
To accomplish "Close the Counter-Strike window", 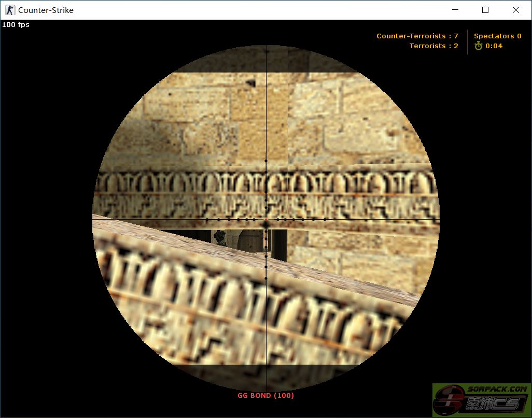I will 516,10.
